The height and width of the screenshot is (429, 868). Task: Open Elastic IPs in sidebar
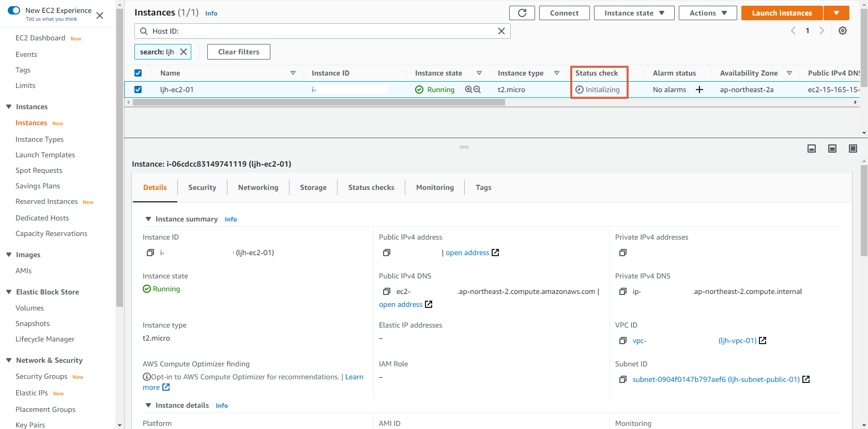click(x=32, y=393)
